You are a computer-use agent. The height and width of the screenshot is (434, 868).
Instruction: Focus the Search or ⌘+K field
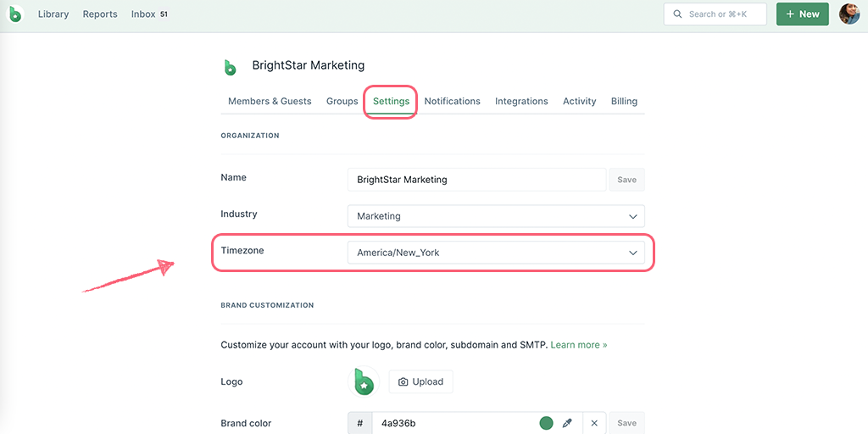click(x=715, y=14)
